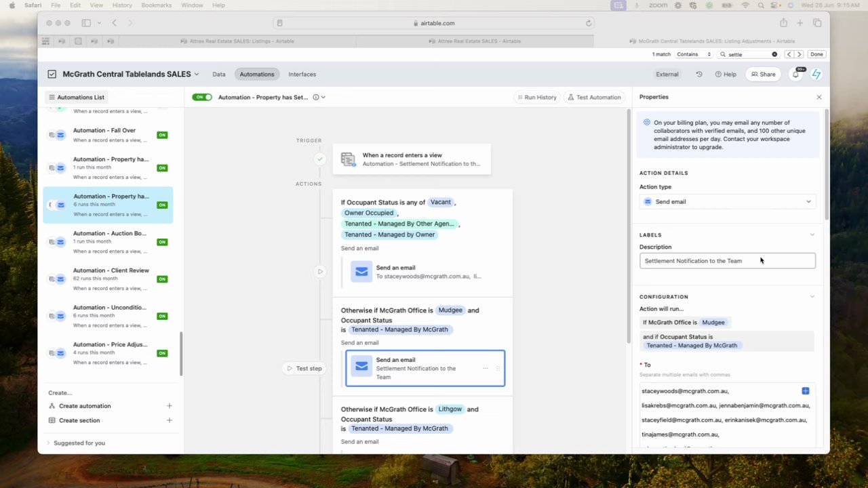
Task: Open the base name dropdown chevron
Action: (197, 75)
